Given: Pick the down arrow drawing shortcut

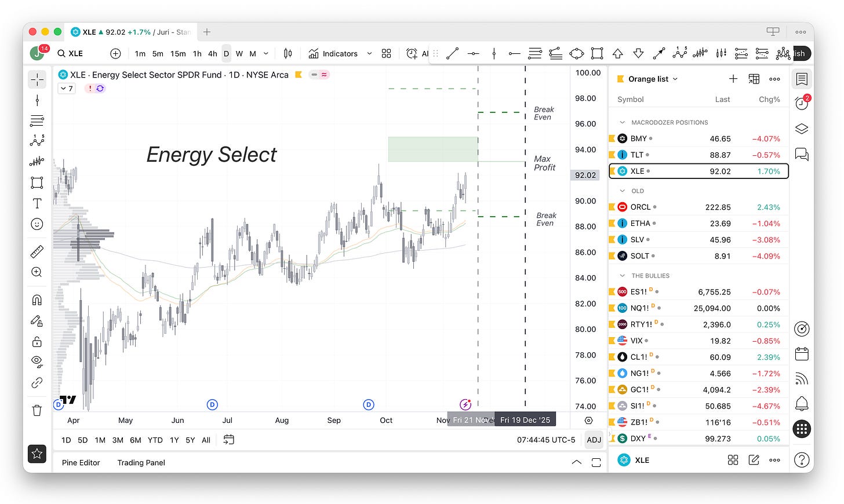Looking at the screenshot, I should coord(638,53).
